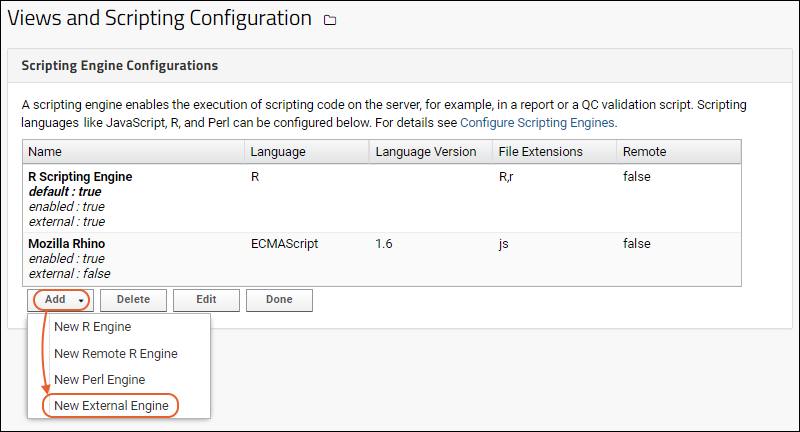Select New Perl Engine from menu
Viewport: 800px width, 432px height.
[100, 380]
